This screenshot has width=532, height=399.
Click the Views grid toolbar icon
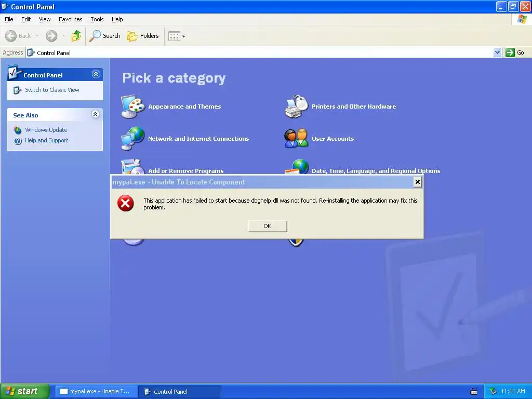click(174, 36)
